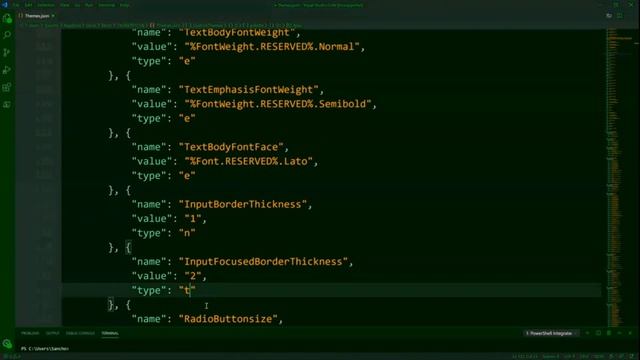
Task: Click the split editor icon
Action: (x=620, y=16)
